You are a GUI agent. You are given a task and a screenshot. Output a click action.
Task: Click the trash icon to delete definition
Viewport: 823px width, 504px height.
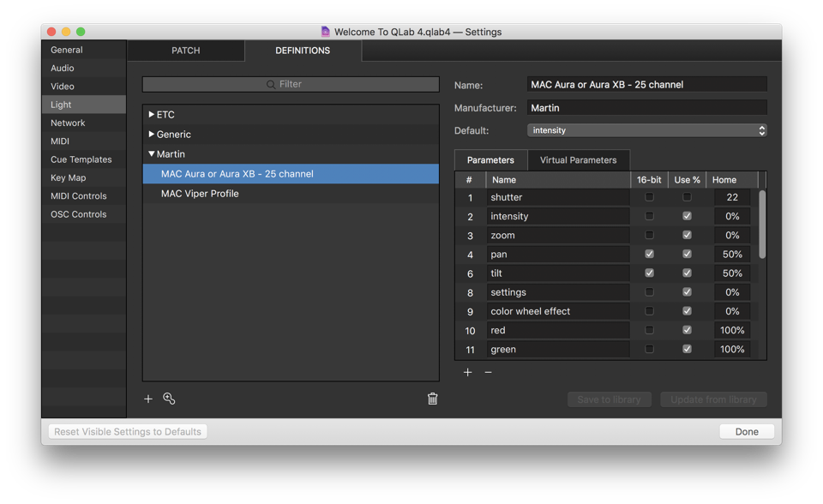pyautogui.click(x=433, y=399)
